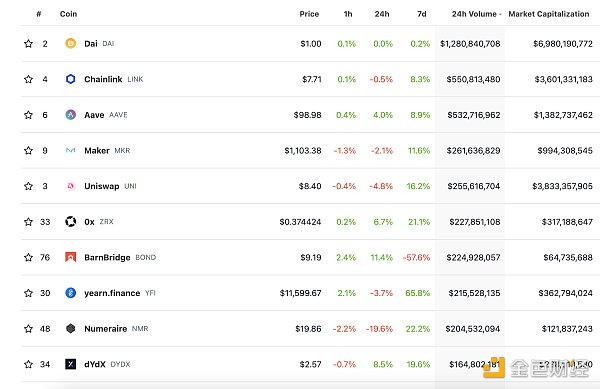Click the Uniswap unicorn logo icon
Screen dimensions: 600x389
tap(70, 186)
